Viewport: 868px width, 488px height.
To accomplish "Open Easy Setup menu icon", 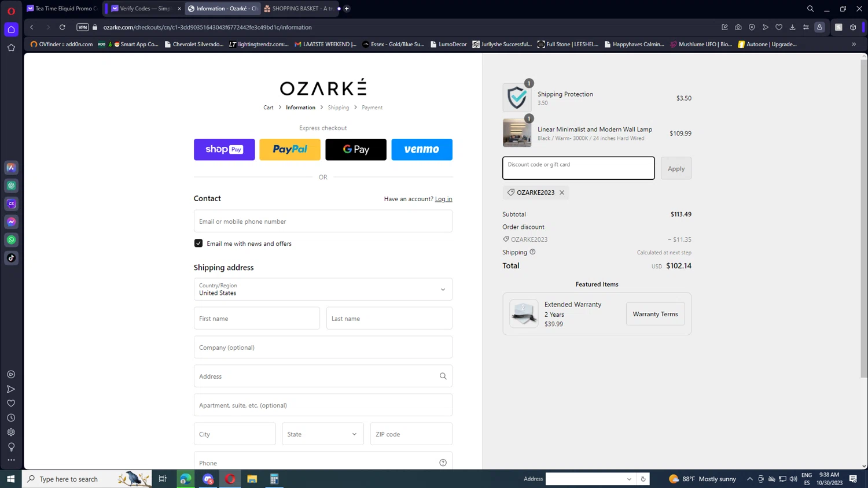I will pyautogui.click(x=806, y=27).
